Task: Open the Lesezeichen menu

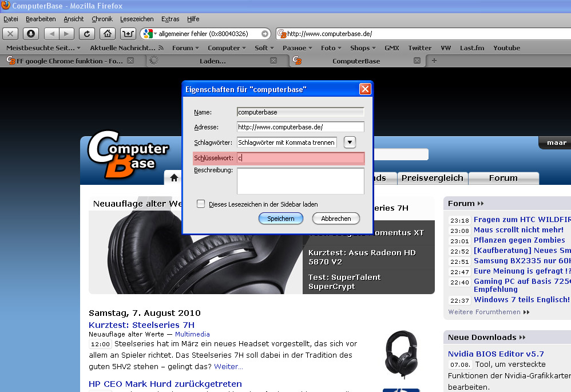Action: click(x=137, y=19)
